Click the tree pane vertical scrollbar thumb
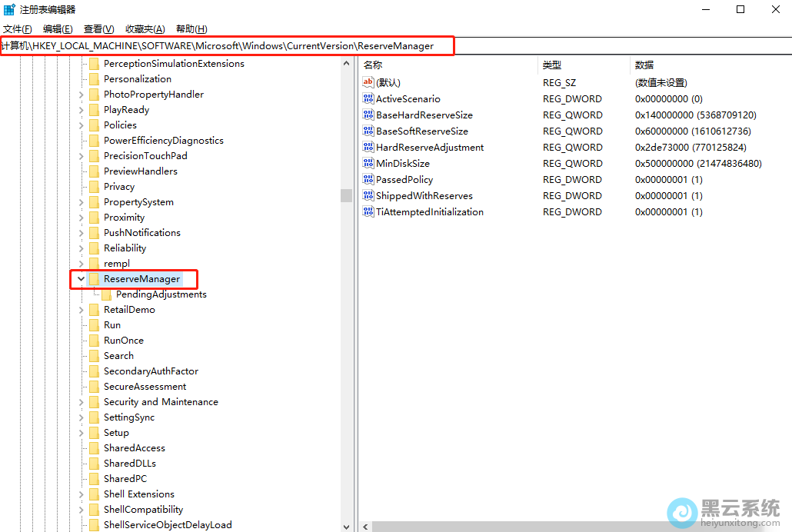The width and height of the screenshot is (792, 532). pyautogui.click(x=346, y=195)
